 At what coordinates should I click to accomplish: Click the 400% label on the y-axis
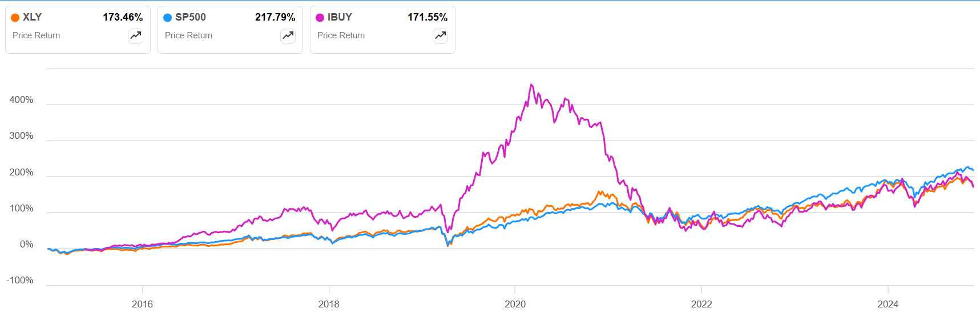pyautogui.click(x=22, y=100)
